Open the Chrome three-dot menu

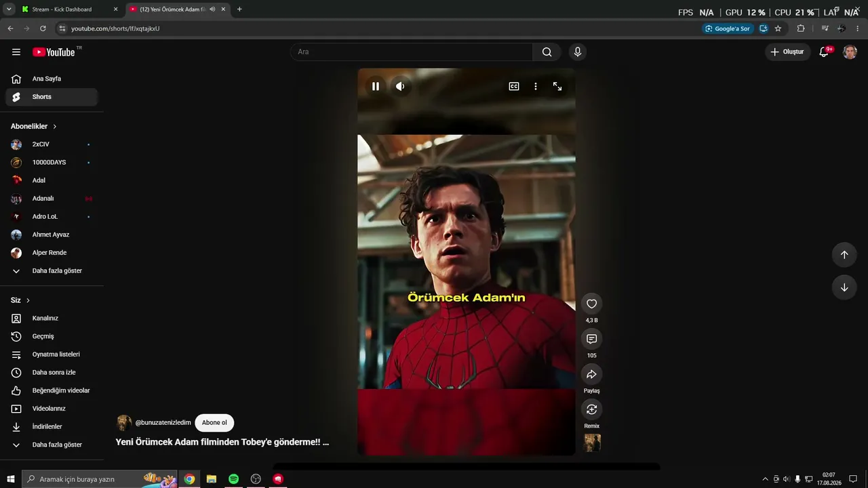click(858, 28)
